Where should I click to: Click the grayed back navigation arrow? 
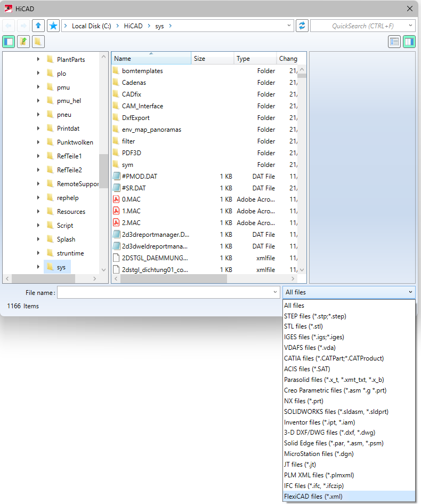pos(9,26)
